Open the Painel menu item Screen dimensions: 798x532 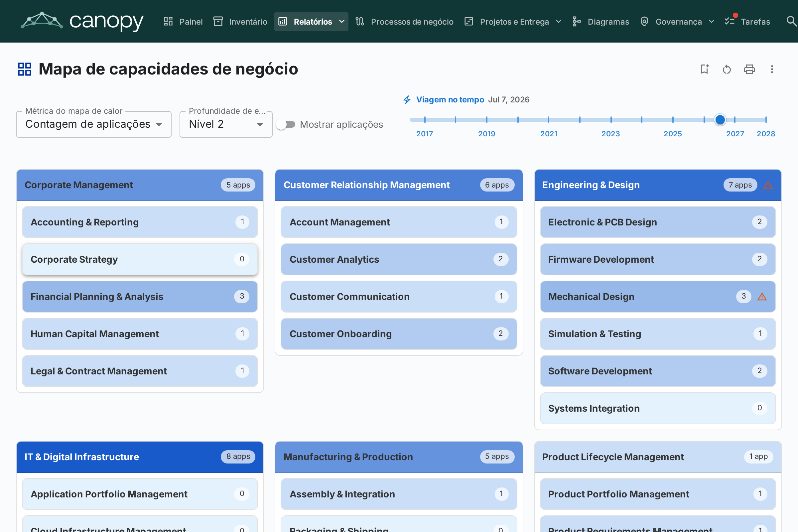183,22
